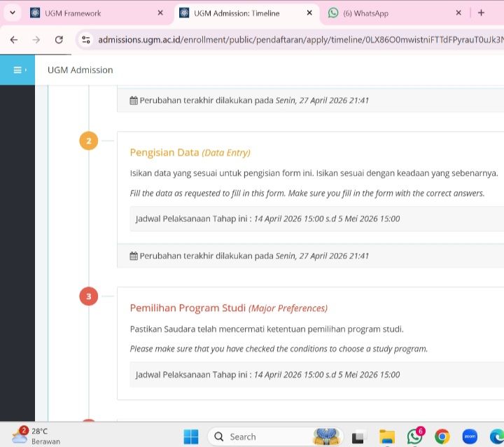Image resolution: width=504 pixels, height=447 pixels.
Task: Close the UGM Framework tab
Action: pos(160,13)
